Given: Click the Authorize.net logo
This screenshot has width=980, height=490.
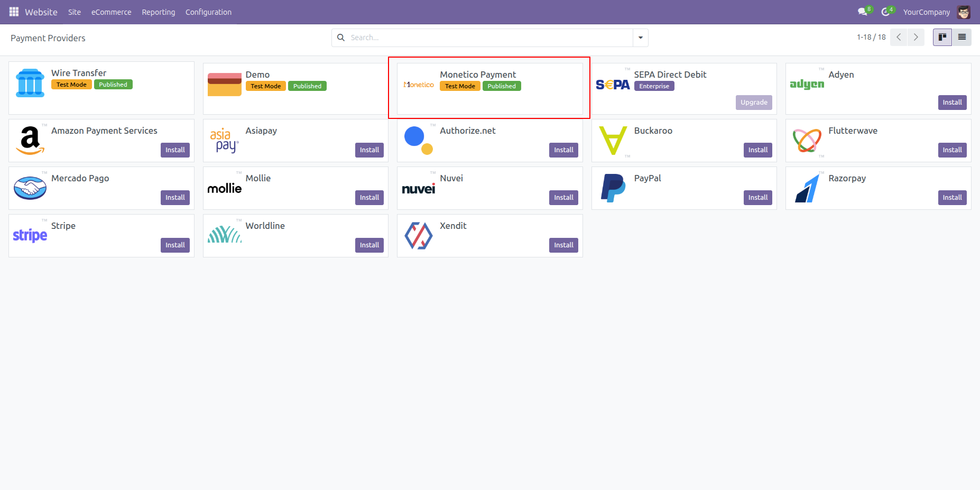Looking at the screenshot, I should click(x=419, y=140).
